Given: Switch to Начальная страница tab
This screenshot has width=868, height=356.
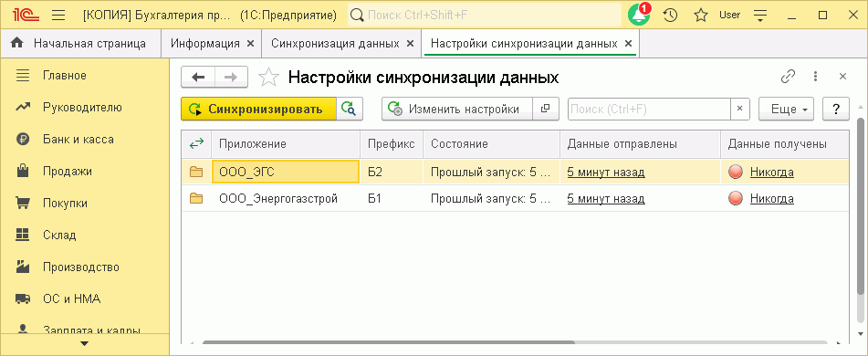Looking at the screenshot, I should pyautogui.click(x=80, y=43).
